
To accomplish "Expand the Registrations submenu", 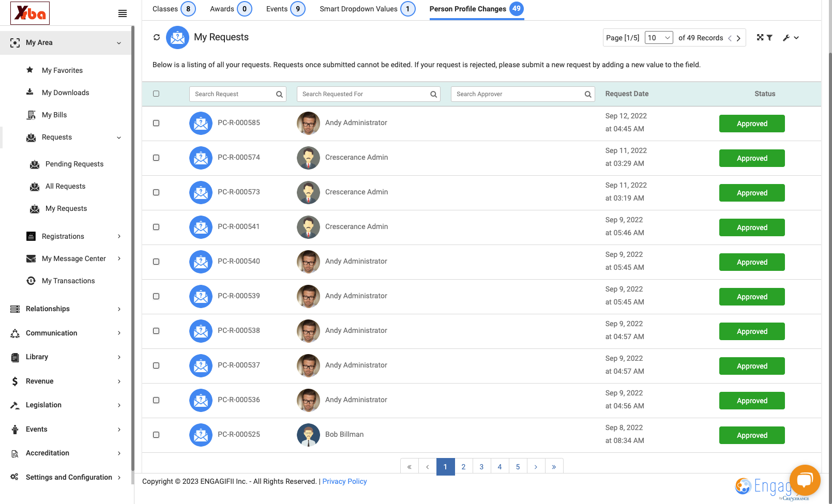I will tap(119, 236).
